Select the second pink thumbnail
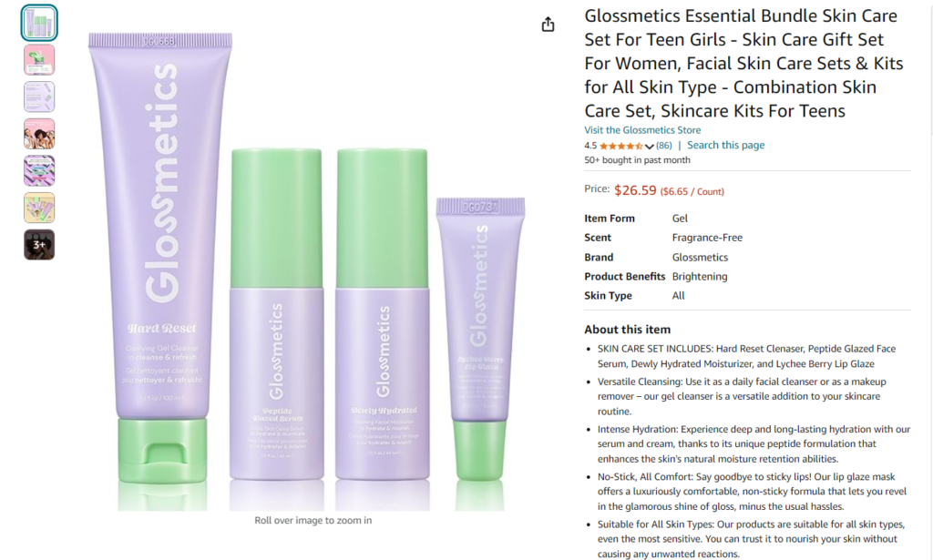 point(39,60)
